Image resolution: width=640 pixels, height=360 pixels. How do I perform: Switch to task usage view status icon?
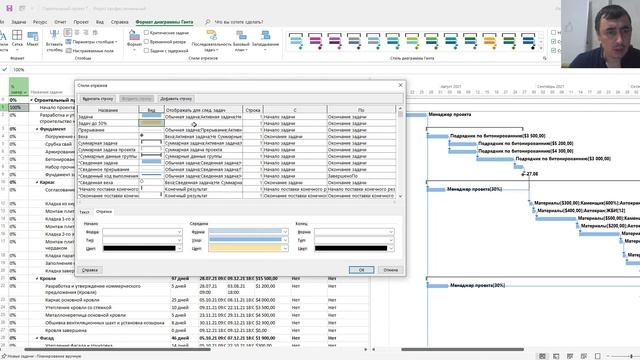click(556, 356)
